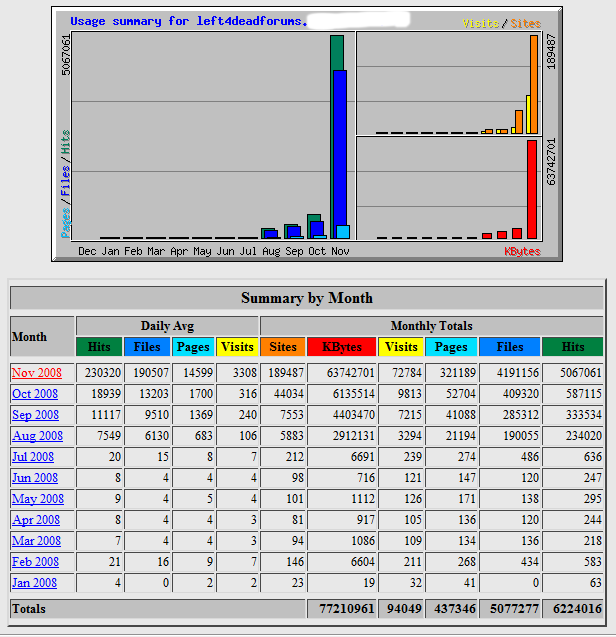Open the Nov 2008 monthly report link
This screenshot has width=616, height=637.
point(37,373)
